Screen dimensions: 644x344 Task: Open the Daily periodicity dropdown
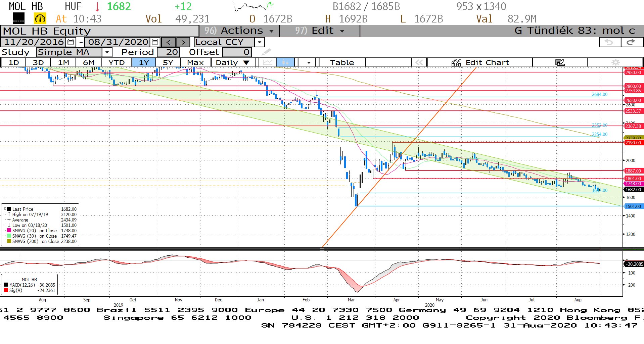tap(233, 62)
